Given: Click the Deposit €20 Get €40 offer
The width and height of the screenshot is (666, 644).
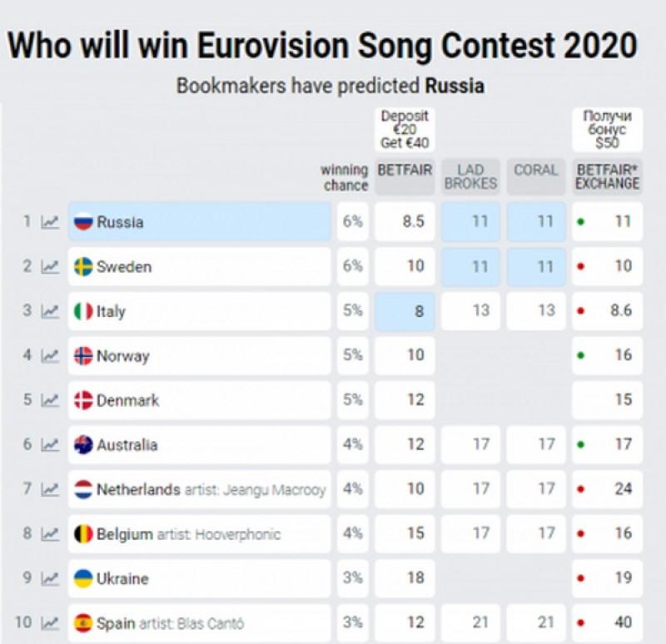Looking at the screenshot, I should [x=405, y=130].
